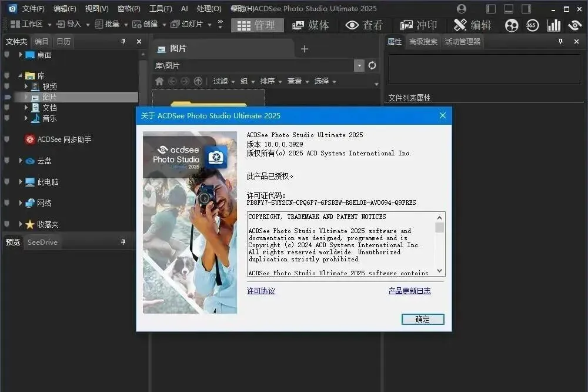Open the Tools menu

161,9
